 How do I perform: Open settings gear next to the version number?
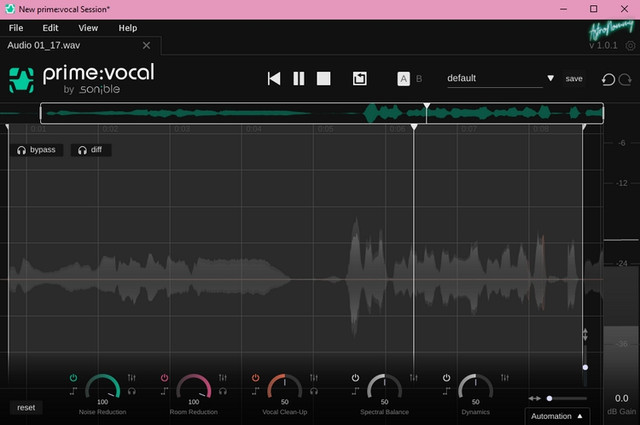(630, 45)
